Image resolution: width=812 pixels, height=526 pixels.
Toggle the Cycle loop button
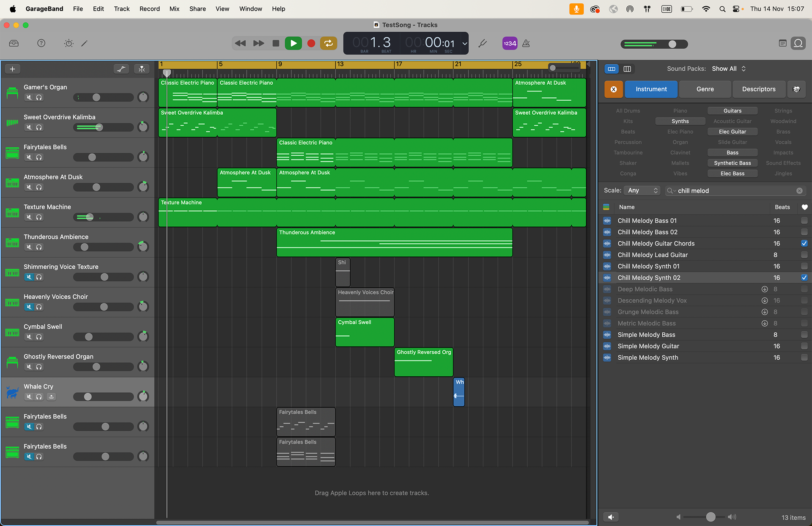(x=329, y=43)
